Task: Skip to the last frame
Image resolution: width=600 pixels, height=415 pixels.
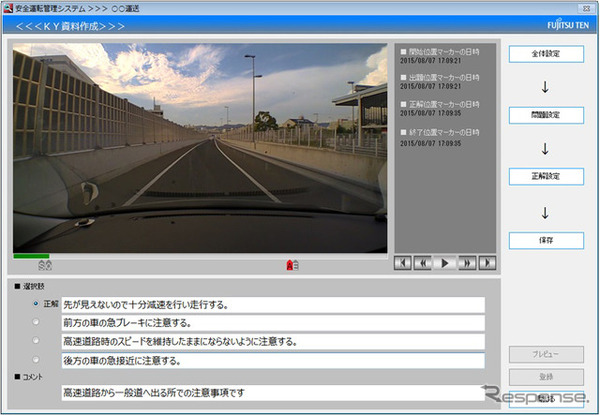Action: [488, 263]
